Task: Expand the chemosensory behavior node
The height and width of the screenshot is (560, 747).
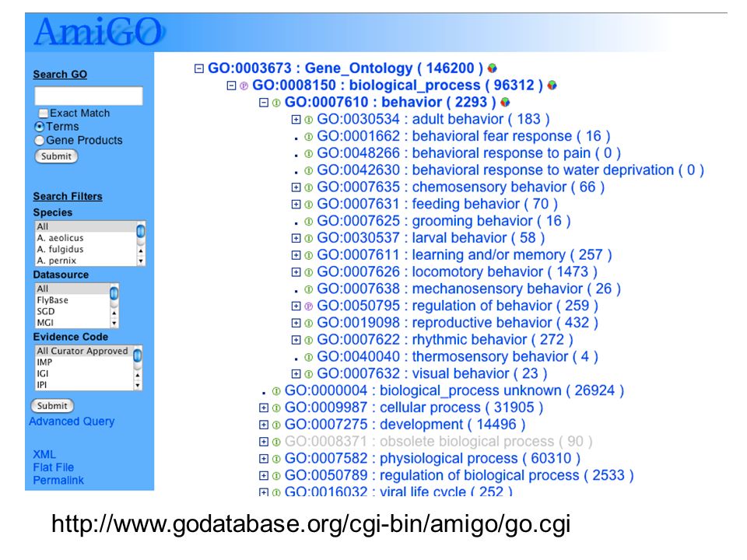Action: [296, 187]
